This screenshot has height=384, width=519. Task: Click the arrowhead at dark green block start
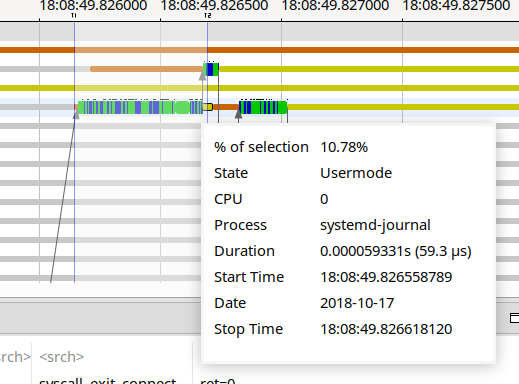pyautogui.click(x=238, y=114)
